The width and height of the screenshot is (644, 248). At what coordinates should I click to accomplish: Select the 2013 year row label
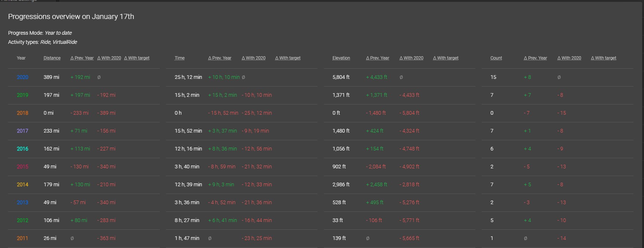click(22, 202)
